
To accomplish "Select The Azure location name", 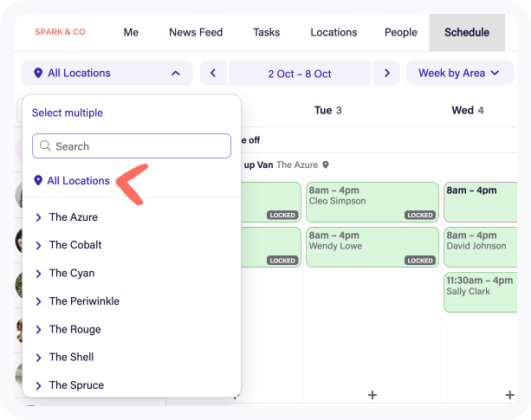I will pyautogui.click(x=74, y=217).
